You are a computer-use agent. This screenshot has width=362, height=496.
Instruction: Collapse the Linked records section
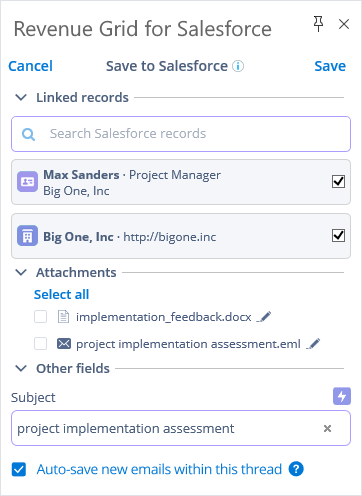tap(21, 98)
